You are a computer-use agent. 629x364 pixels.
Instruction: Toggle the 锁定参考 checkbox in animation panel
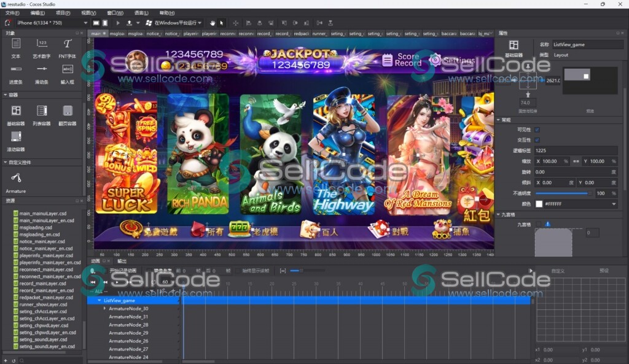tap(150, 271)
